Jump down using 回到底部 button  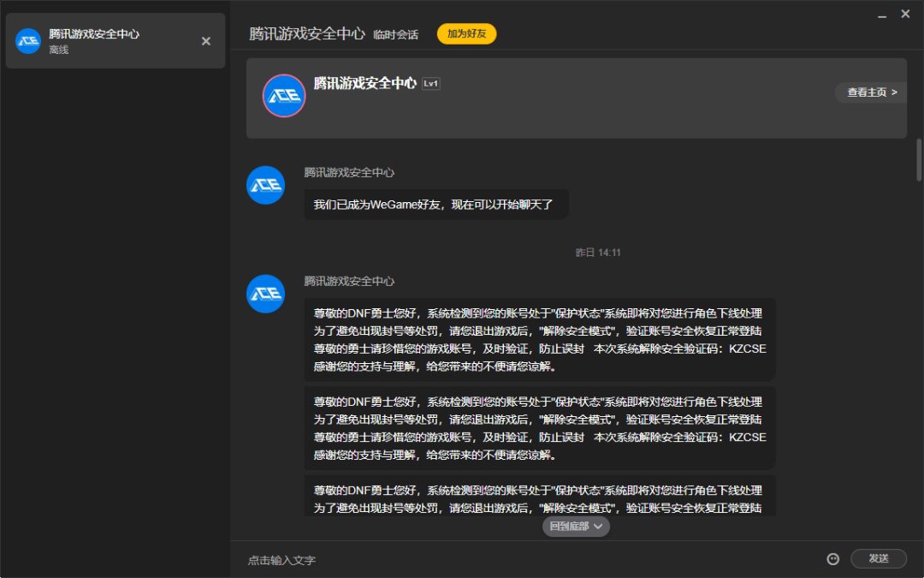click(x=576, y=526)
